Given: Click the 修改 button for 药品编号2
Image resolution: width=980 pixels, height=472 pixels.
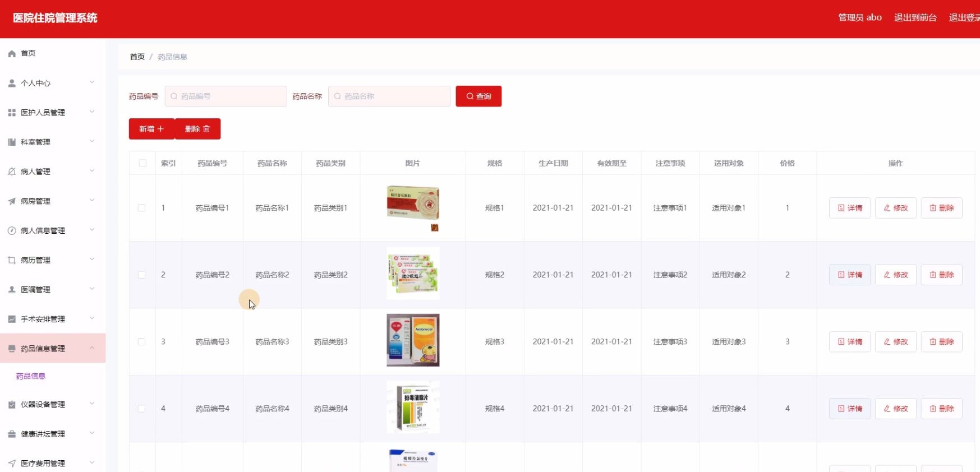Looking at the screenshot, I should click(896, 275).
